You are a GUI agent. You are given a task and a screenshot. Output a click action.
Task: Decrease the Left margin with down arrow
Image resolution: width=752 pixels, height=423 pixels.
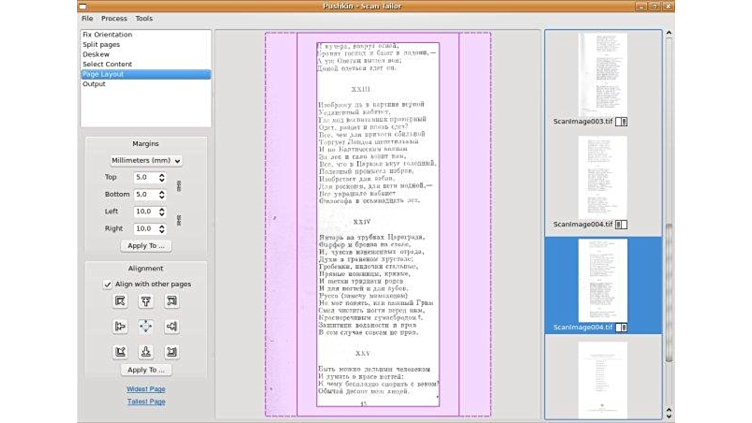162,214
